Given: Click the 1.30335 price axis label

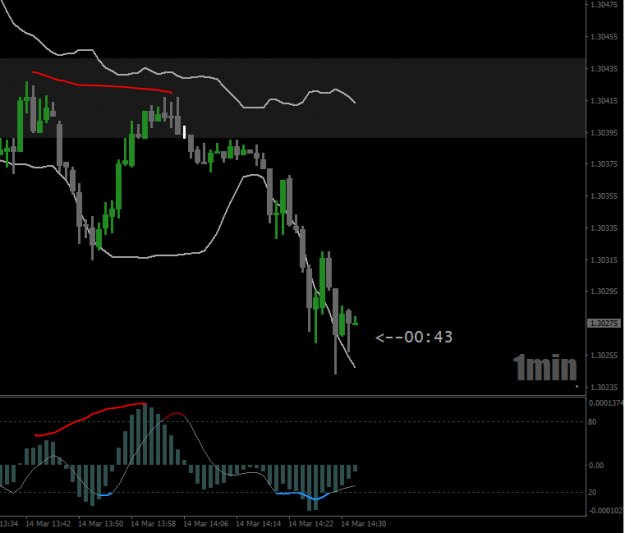Looking at the screenshot, I should coord(604,228).
